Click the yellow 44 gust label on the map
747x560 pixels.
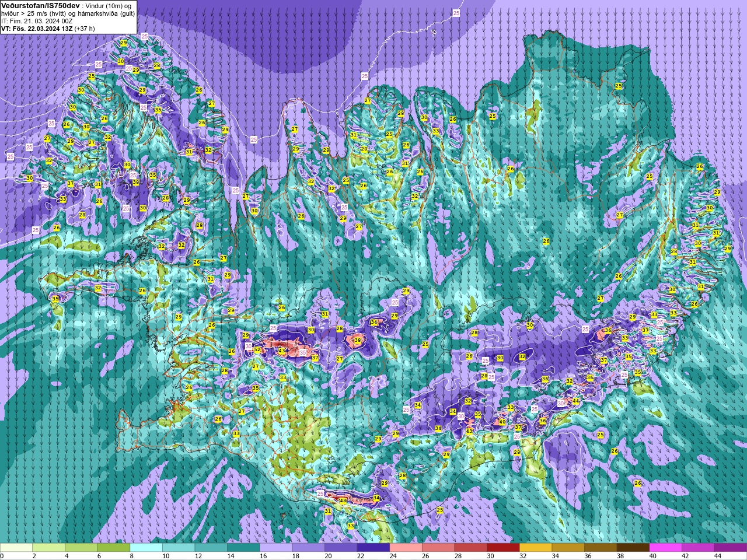tap(575, 401)
